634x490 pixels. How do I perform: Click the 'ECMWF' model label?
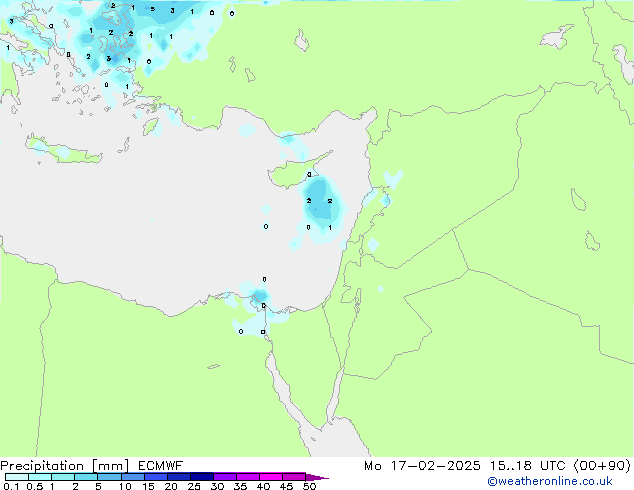[160, 466]
